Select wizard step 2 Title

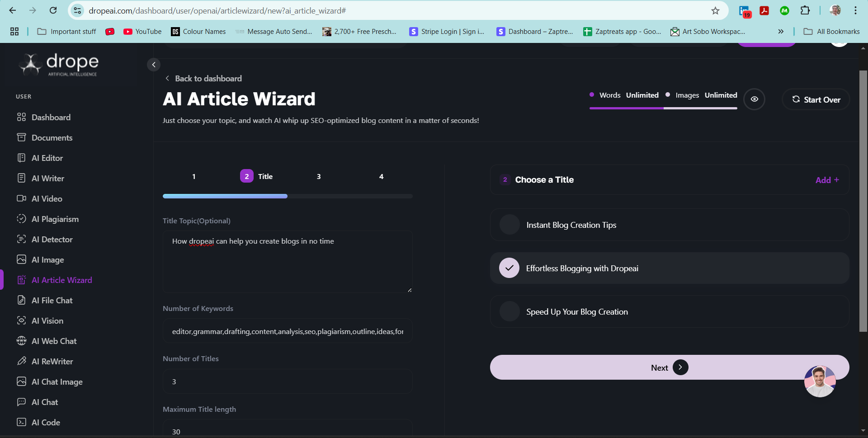pos(257,176)
